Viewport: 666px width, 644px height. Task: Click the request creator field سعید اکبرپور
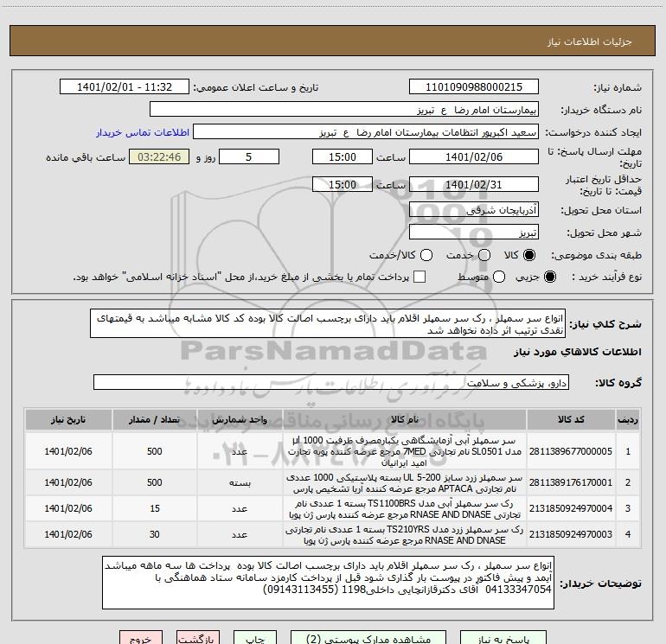coord(366,132)
